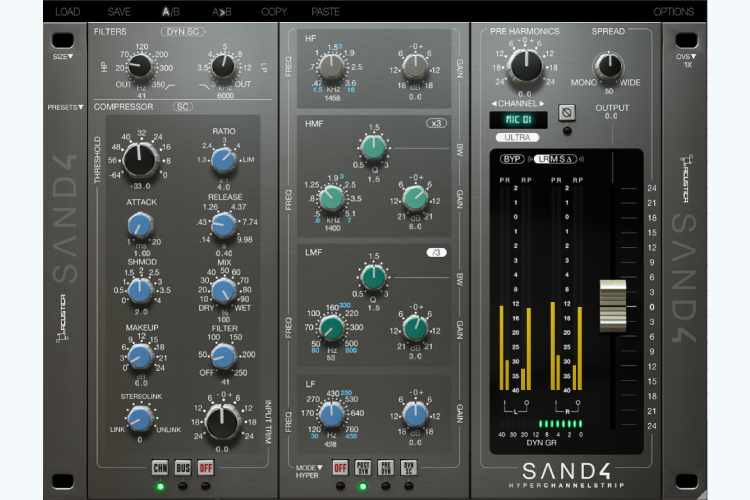Screen dimensions: 750x500
Task: Click the LMF band Q knob
Action: (x=374, y=277)
